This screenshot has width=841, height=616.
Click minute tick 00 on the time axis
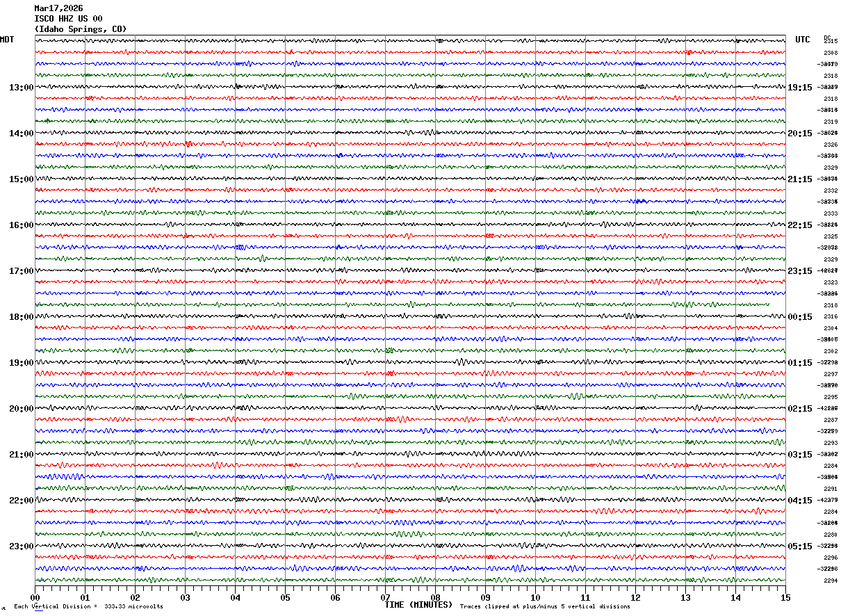(35, 597)
